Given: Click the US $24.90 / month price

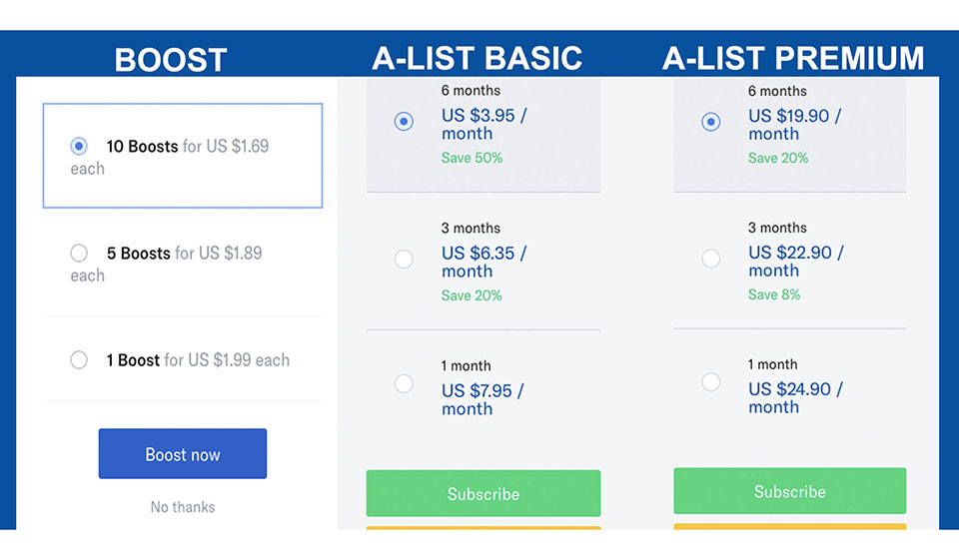Looking at the screenshot, I should [x=795, y=398].
